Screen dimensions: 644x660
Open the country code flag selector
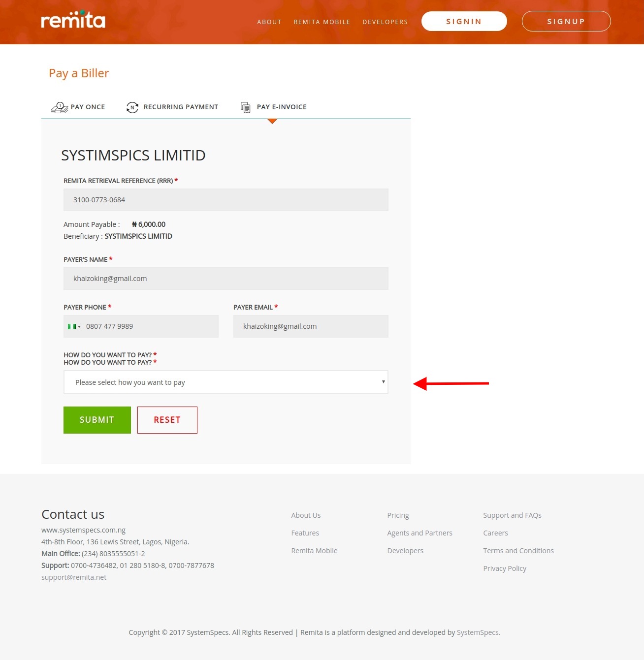(x=74, y=326)
